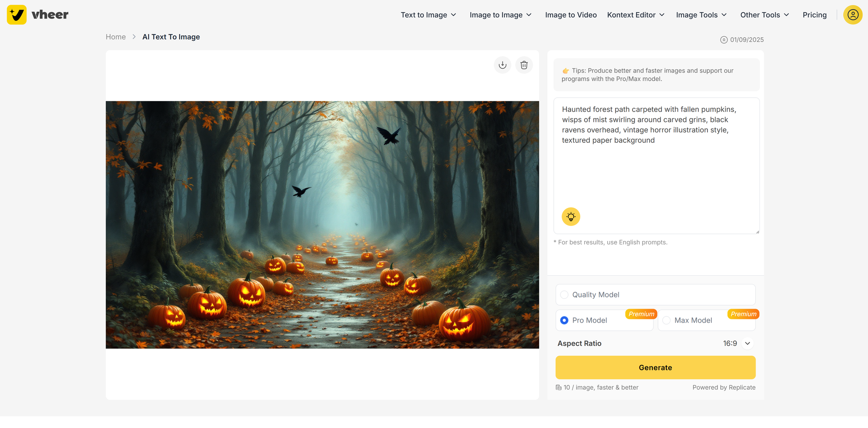Click the haunted forest generated image
Viewport: 868px width, 428px height.
click(322, 225)
